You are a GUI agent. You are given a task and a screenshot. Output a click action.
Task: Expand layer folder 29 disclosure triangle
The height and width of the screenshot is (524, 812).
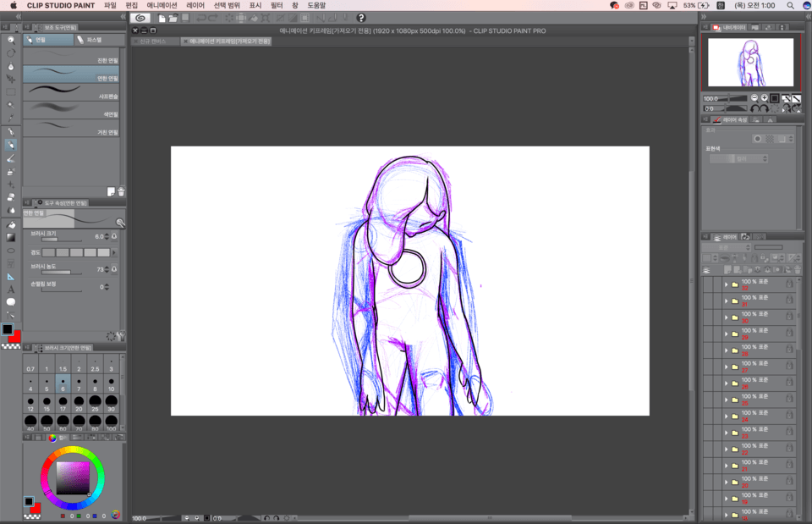726,334
